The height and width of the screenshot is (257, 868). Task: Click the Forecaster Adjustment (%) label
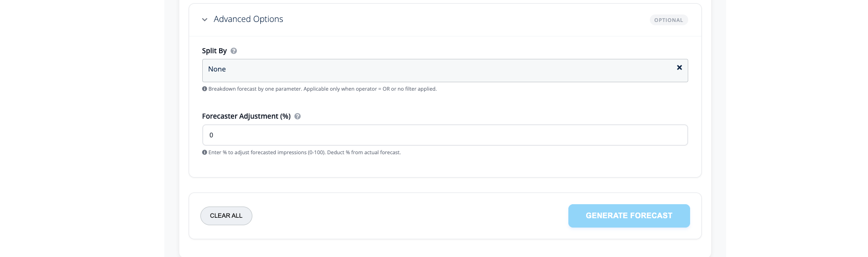[x=246, y=116]
